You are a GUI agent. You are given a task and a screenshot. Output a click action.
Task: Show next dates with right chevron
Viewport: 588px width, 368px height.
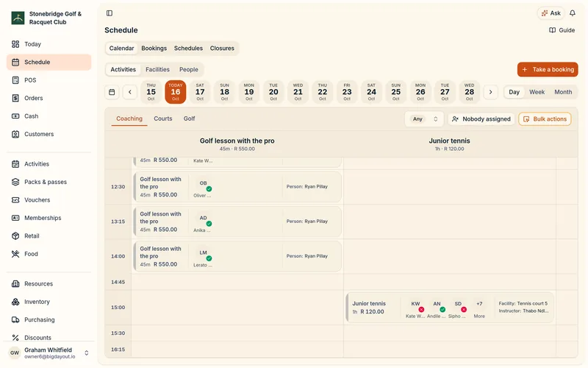click(490, 92)
